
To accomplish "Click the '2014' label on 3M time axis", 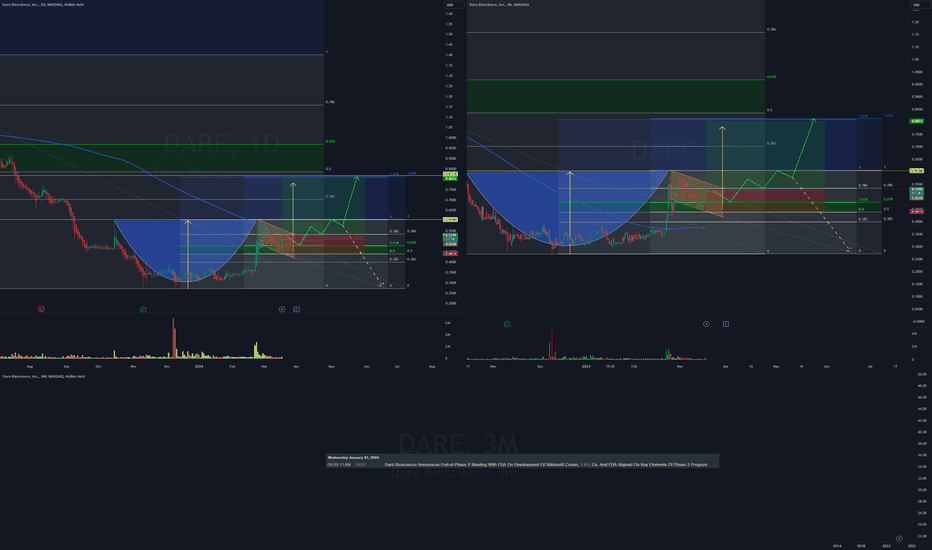I will coord(837,546).
